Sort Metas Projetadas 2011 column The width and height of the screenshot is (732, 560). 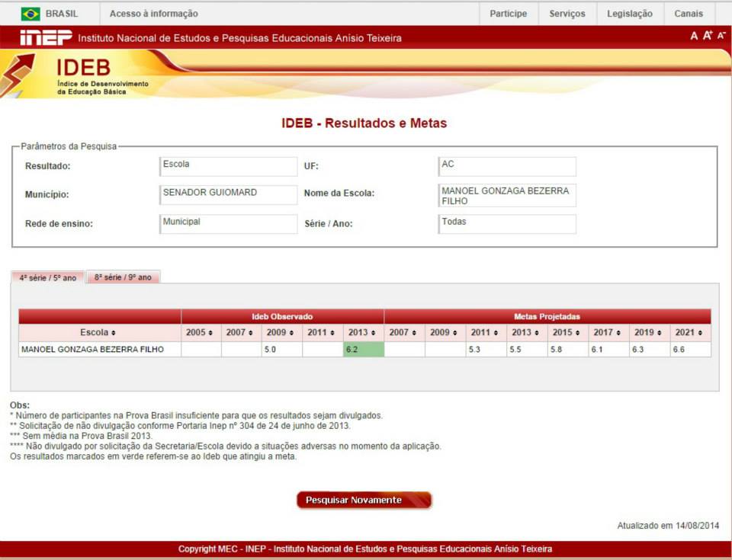point(496,333)
